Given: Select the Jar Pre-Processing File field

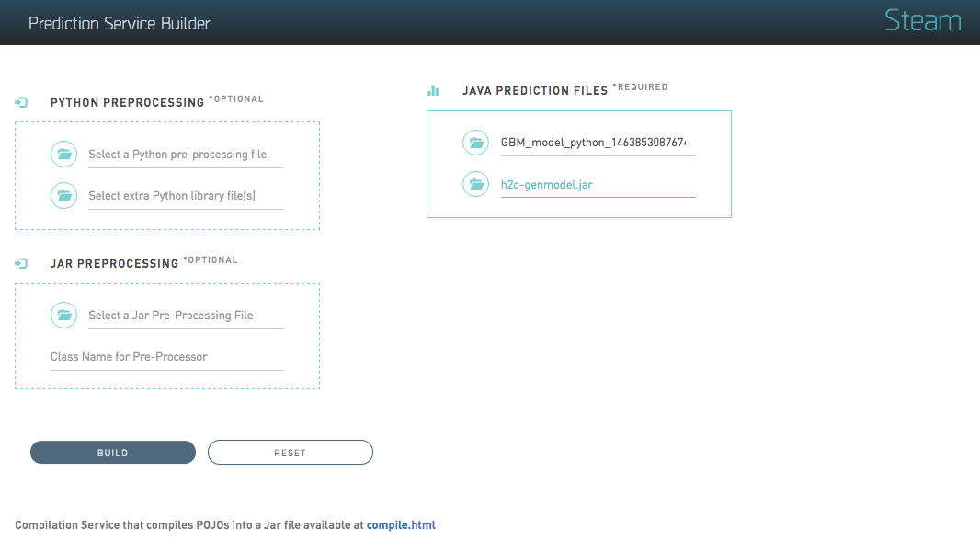Looking at the screenshot, I should [186, 316].
